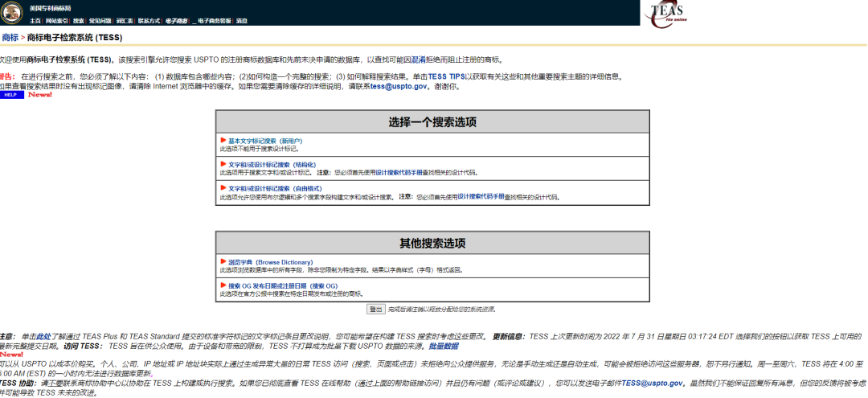Go to 联系方式 in top navigation
This screenshot has height=398, width=868.
click(149, 21)
